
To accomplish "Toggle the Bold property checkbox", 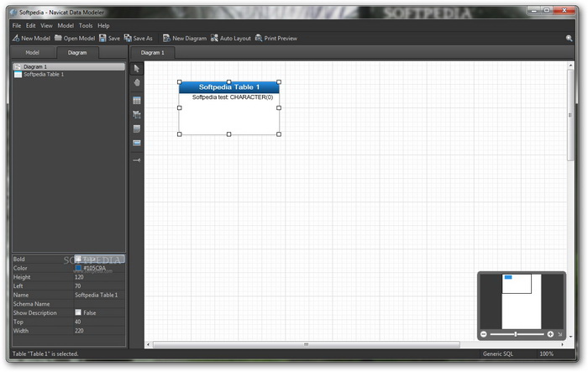I will [x=78, y=259].
